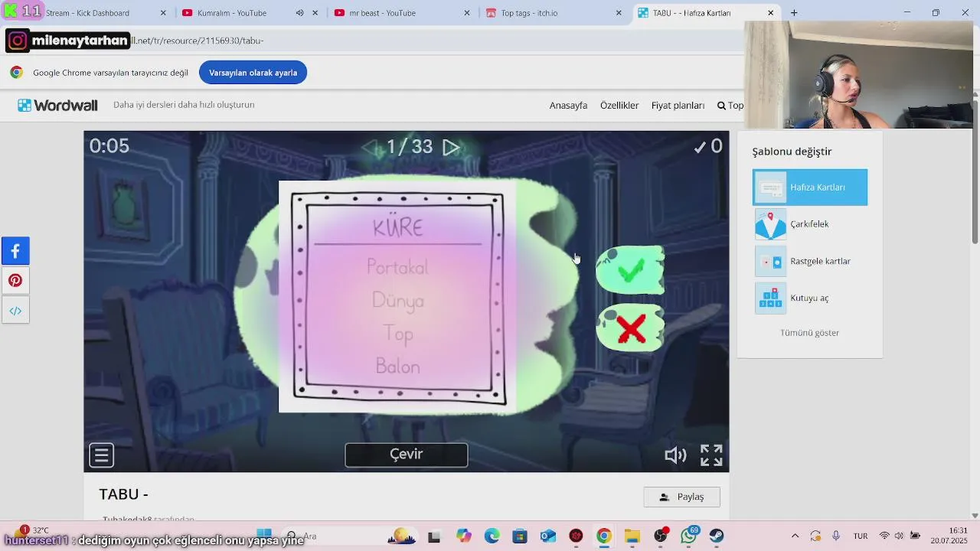Open Copilot from taskbar

[x=463, y=536]
